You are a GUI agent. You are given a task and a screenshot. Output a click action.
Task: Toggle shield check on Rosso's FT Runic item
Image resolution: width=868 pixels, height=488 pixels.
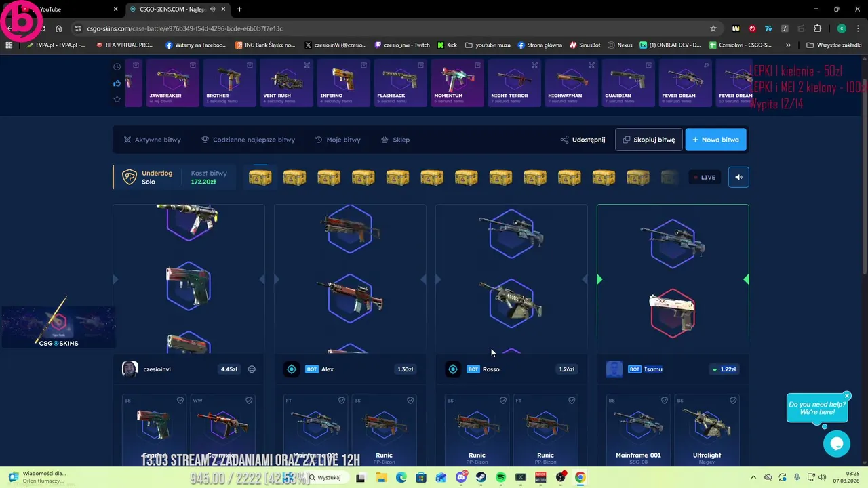pos(572,401)
